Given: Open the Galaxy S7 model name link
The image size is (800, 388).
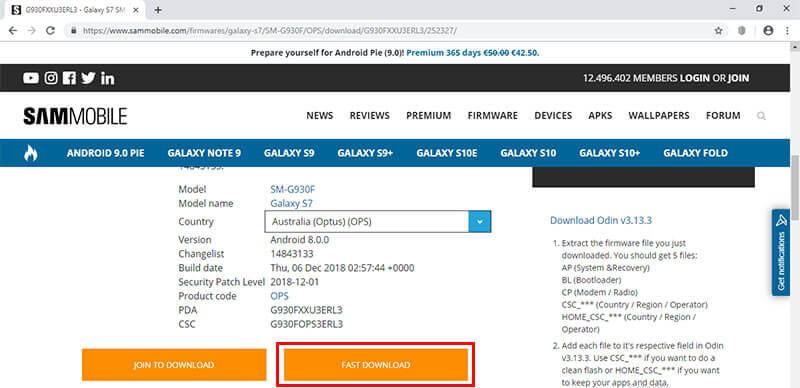Looking at the screenshot, I should [x=291, y=203].
